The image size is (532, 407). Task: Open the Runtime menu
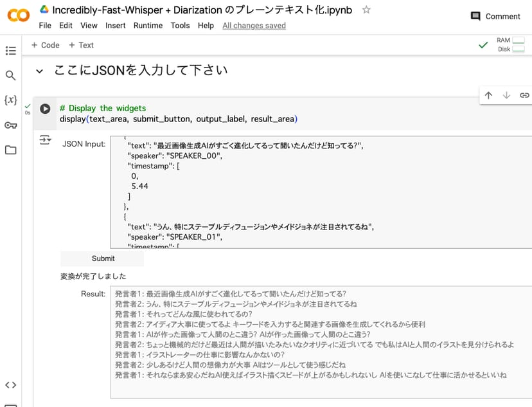click(x=148, y=26)
